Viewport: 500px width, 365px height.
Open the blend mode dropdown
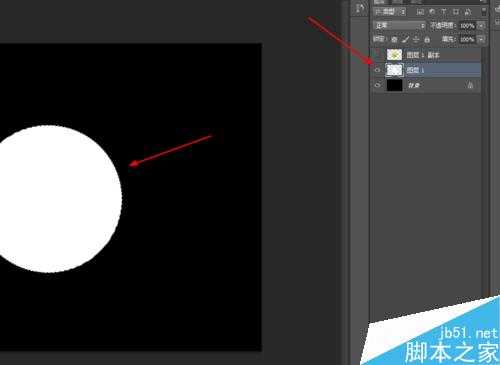click(400, 25)
